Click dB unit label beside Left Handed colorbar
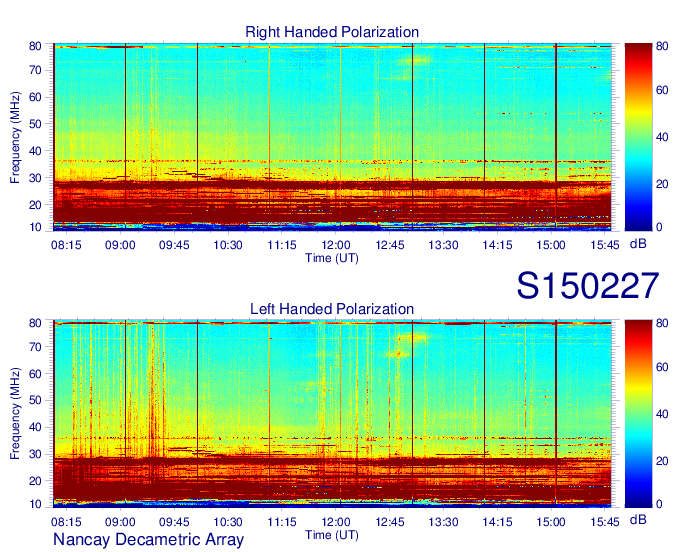Image resolution: width=680 pixels, height=552 pixels. (x=638, y=519)
